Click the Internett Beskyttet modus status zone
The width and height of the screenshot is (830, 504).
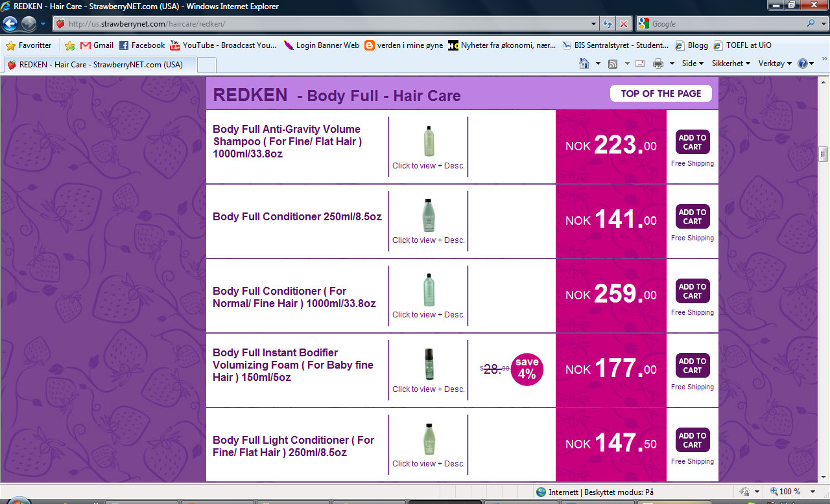[594, 492]
